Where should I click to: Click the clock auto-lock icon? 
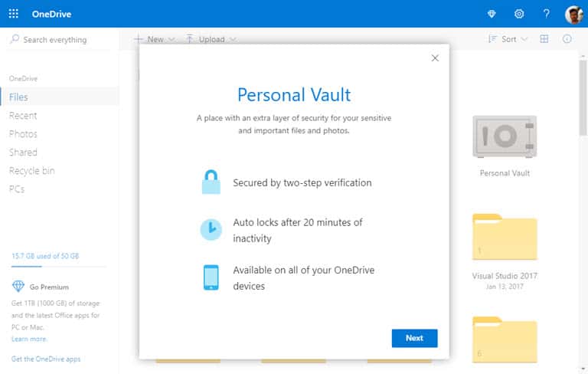211,229
